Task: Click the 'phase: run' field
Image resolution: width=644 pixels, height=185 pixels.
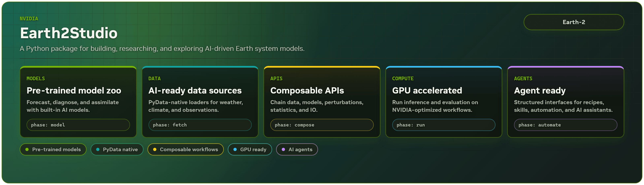Action: pos(444,125)
